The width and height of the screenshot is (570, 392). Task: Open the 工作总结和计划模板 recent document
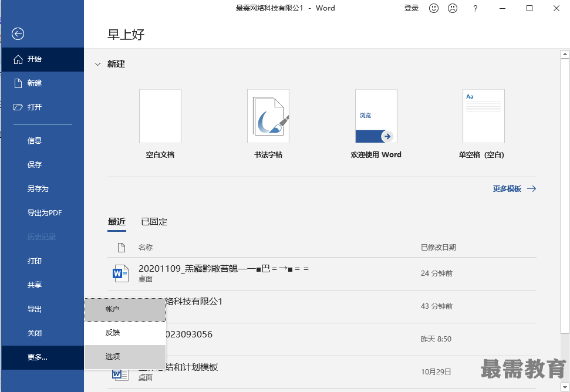point(322,373)
